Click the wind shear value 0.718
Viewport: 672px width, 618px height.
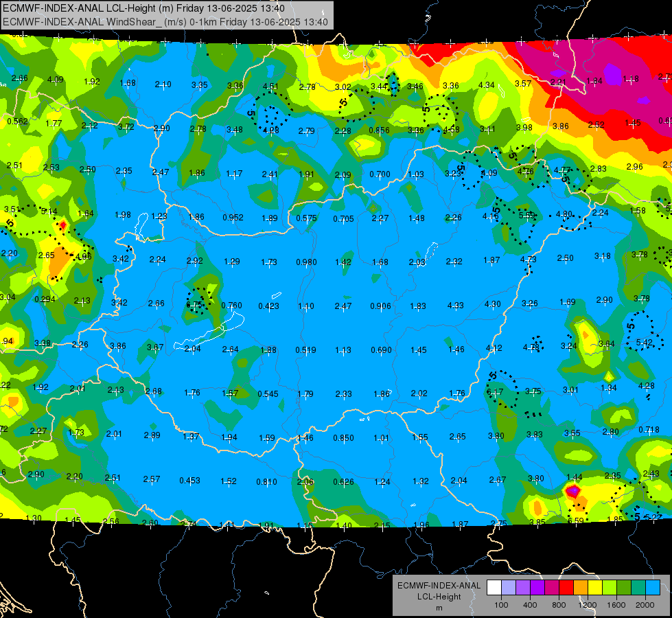[649, 430]
